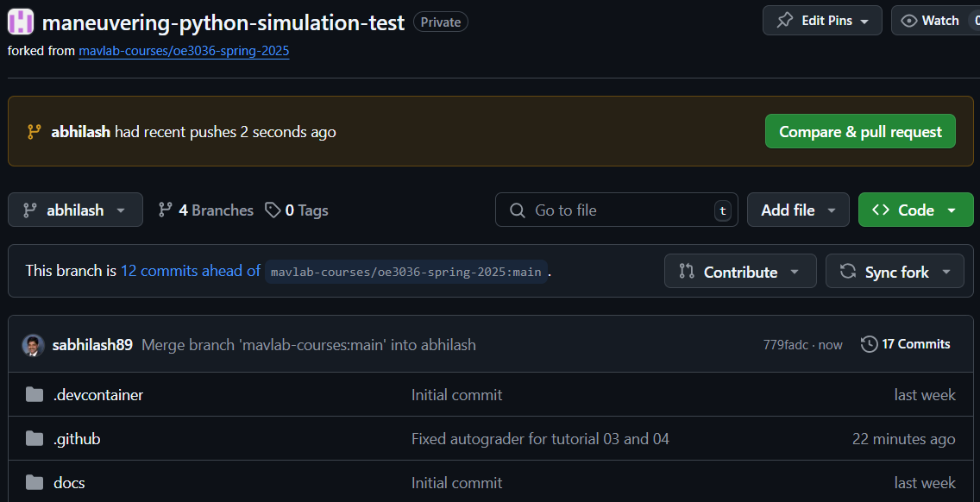Screen dimensions: 980x502
Task: Open the Edit Pins dropdown
Action: pos(822,21)
